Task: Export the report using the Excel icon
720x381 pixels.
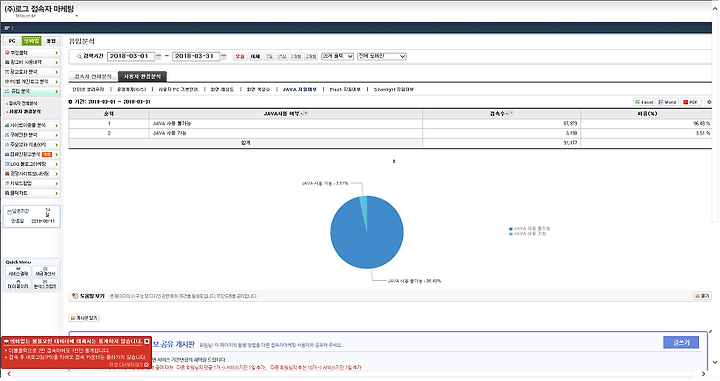Action: [644, 102]
